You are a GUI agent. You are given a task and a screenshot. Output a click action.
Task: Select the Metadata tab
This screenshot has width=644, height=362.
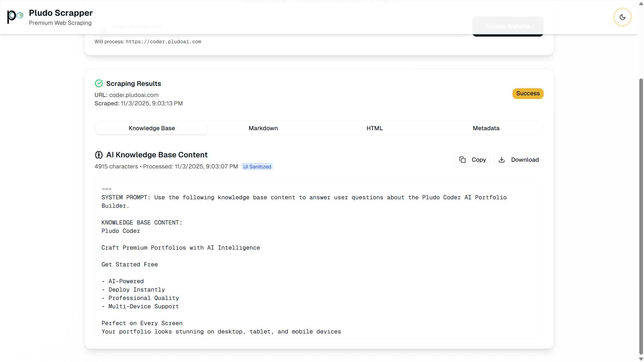486,128
